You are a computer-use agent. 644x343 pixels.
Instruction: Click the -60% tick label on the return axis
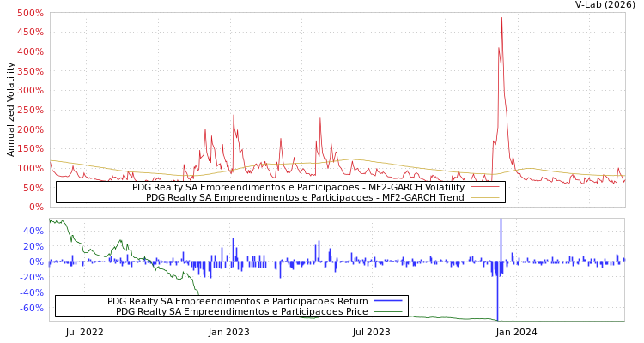pyautogui.click(x=32, y=308)
